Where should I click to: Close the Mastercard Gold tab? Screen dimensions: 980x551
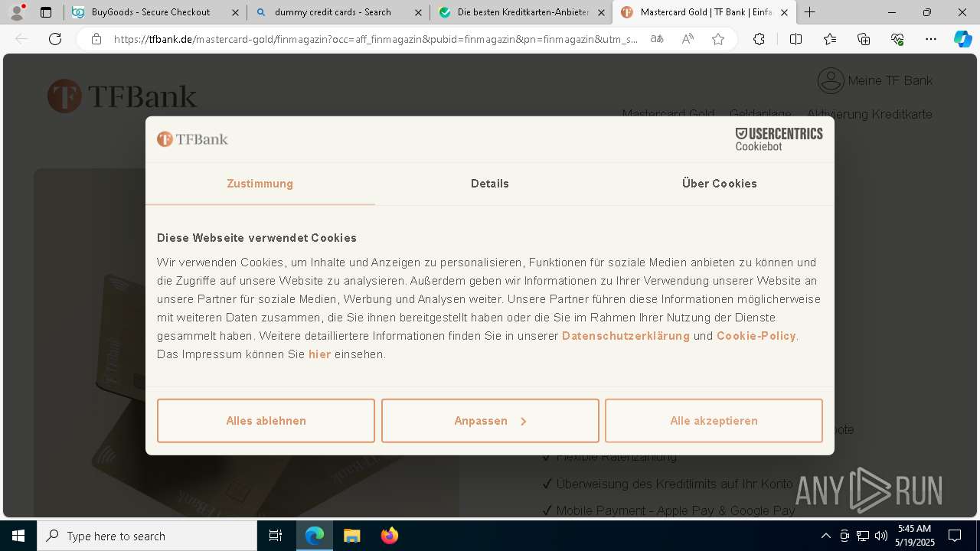pos(785,12)
